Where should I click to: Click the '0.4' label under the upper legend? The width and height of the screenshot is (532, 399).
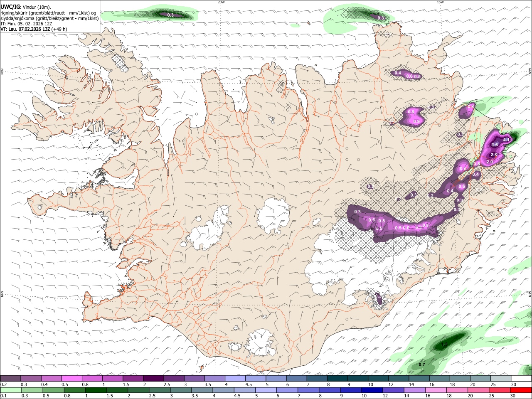(x=44, y=384)
